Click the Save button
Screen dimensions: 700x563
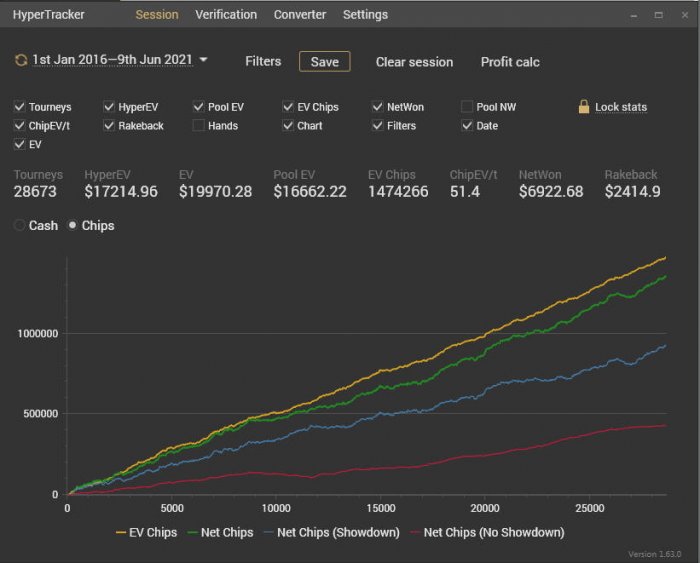coord(325,62)
